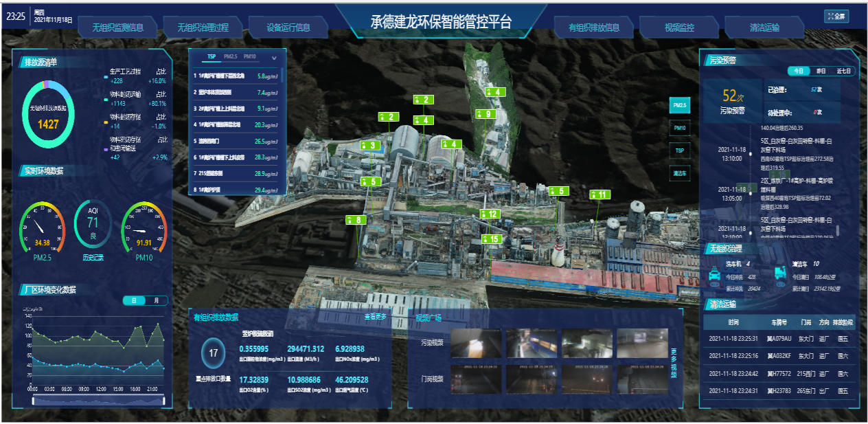Switch pollution warnings to 昨日
Screen dimensions: 868x424
821,71
